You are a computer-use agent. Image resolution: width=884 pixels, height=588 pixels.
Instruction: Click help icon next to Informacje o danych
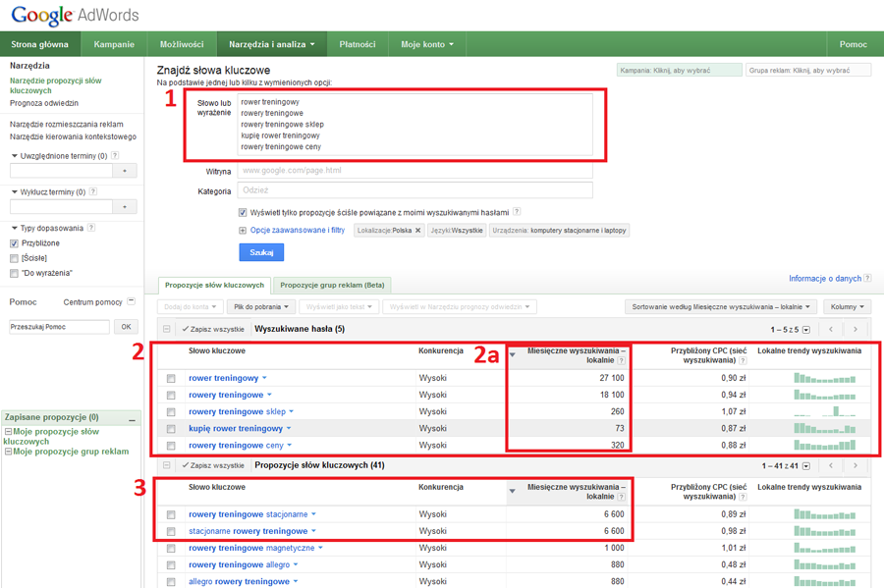click(x=868, y=280)
